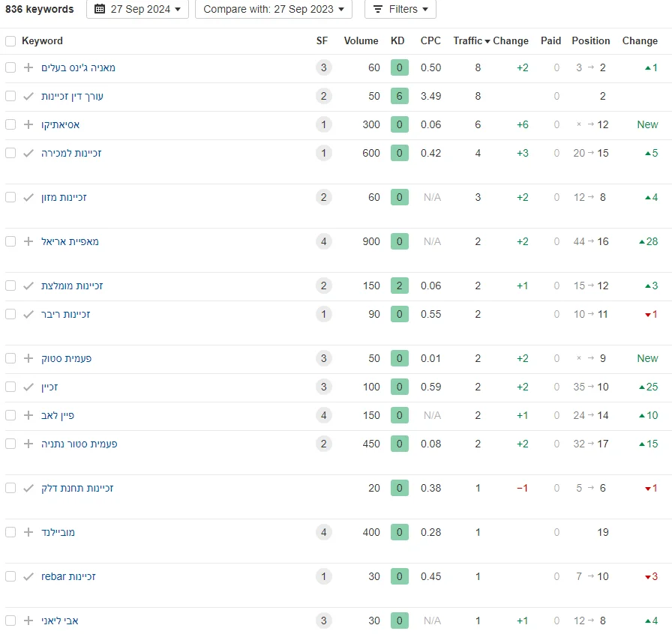Check the box for אבי ליאני
This screenshot has width=672, height=634.
click(x=10, y=621)
